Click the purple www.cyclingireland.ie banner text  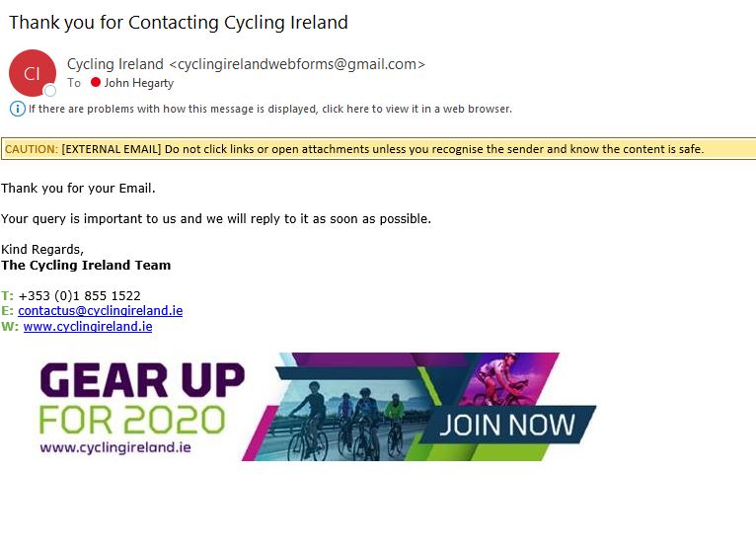click(115, 446)
